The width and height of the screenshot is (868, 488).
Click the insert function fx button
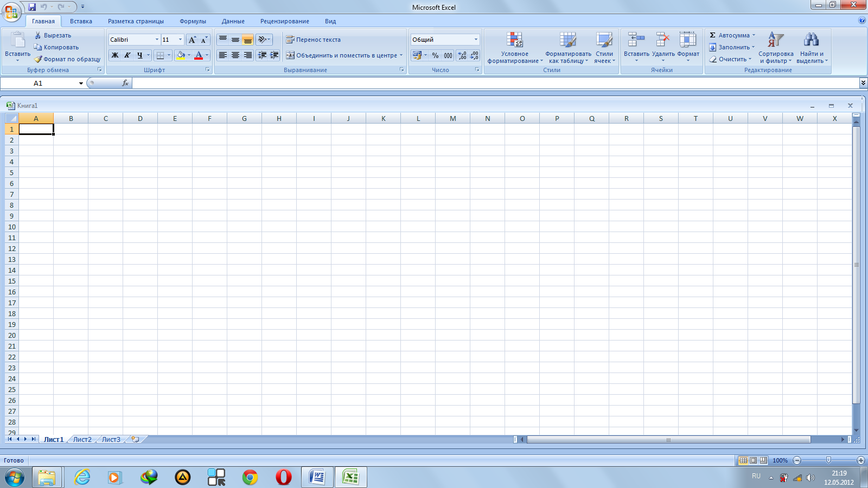[125, 83]
